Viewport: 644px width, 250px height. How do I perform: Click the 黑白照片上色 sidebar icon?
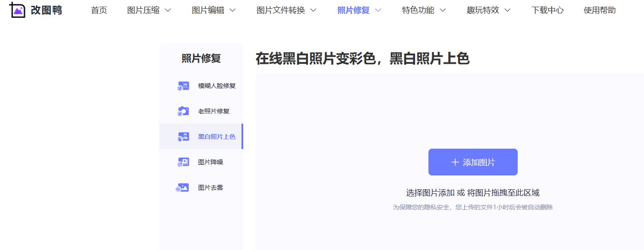[183, 137]
